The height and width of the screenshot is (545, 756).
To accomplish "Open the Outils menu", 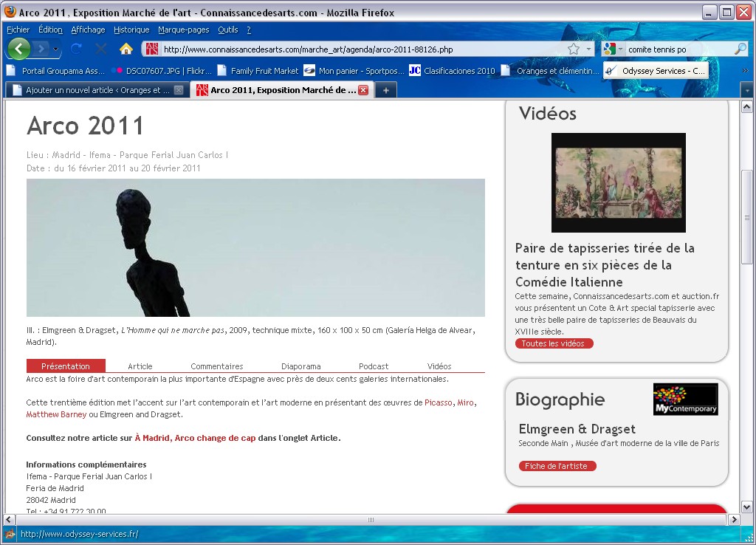I will 228,30.
